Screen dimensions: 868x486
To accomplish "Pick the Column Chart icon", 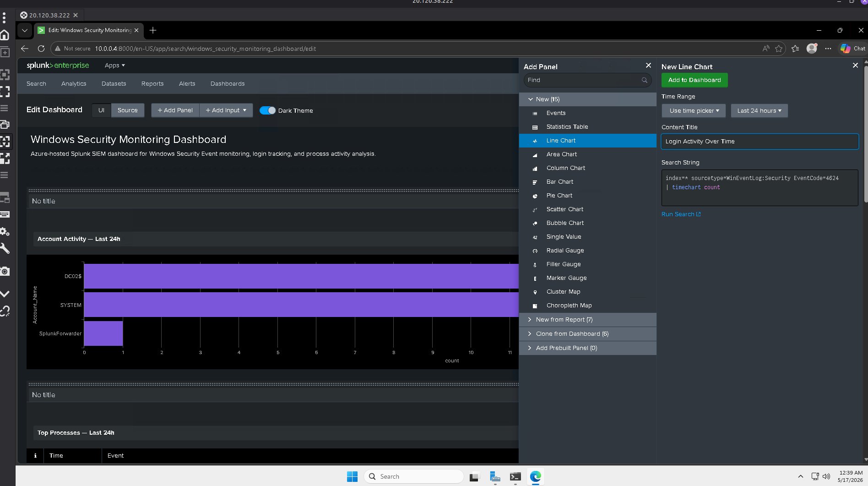I will 535,169.
